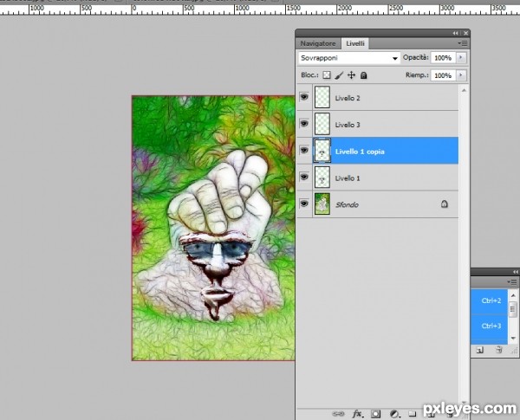Lock position move icon
Screen dimensions: 520x420
pos(351,75)
